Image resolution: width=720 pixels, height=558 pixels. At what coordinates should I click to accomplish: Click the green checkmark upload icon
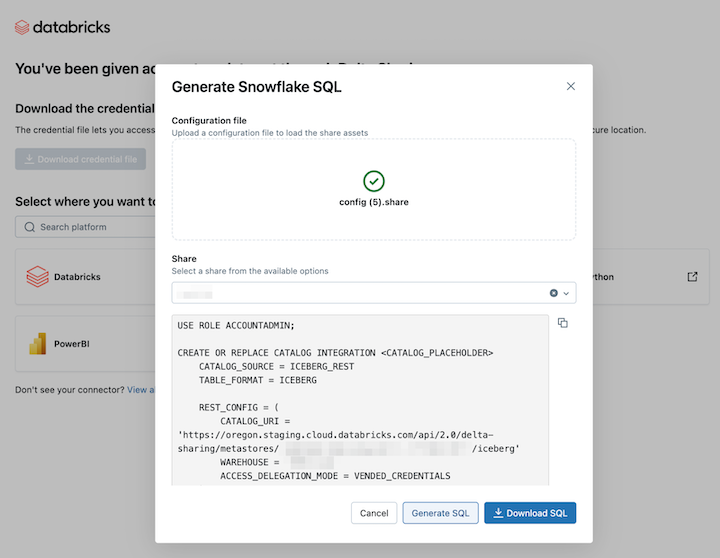374,181
